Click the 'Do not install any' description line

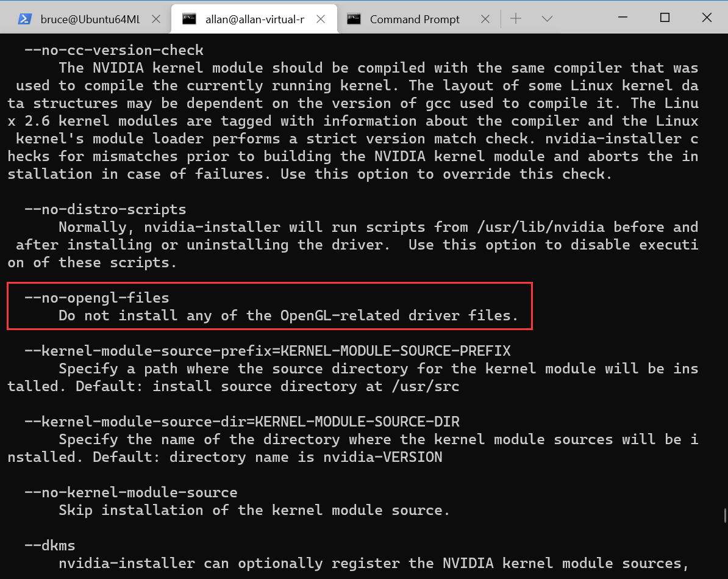pyautogui.click(x=288, y=315)
